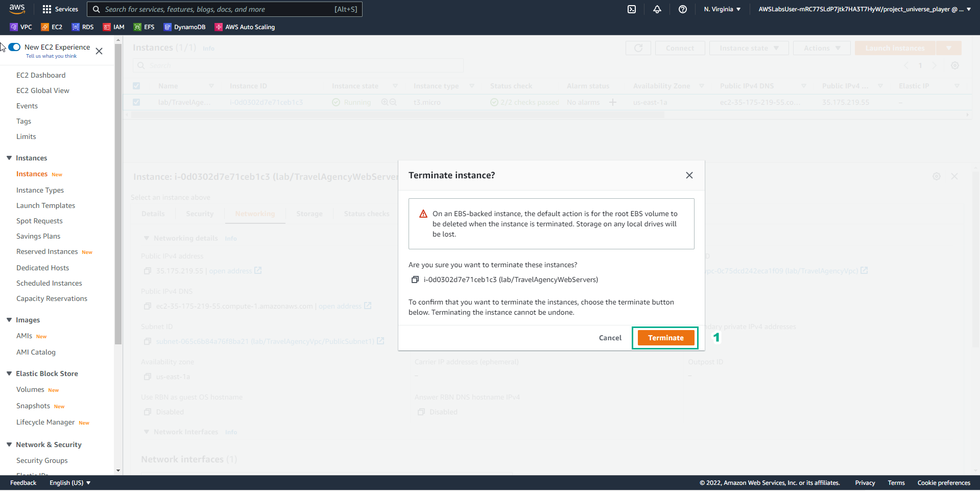Open the Actions dropdown
Viewport: 980px width, 491px height.
coord(822,48)
